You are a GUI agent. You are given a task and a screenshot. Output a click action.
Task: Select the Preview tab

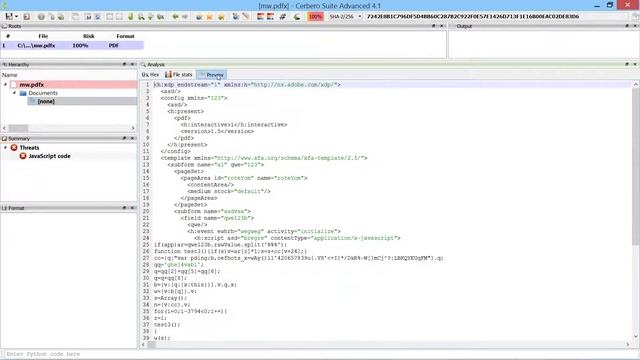[x=211, y=75]
